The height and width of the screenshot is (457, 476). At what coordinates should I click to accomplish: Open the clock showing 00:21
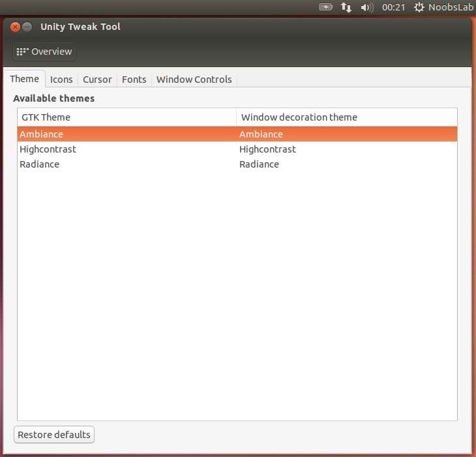393,7
